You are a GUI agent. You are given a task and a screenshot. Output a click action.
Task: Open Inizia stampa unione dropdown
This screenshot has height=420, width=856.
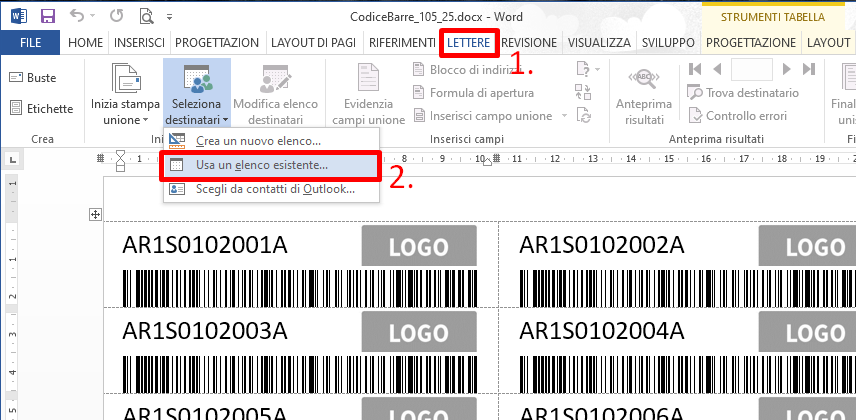(x=126, y=94)
